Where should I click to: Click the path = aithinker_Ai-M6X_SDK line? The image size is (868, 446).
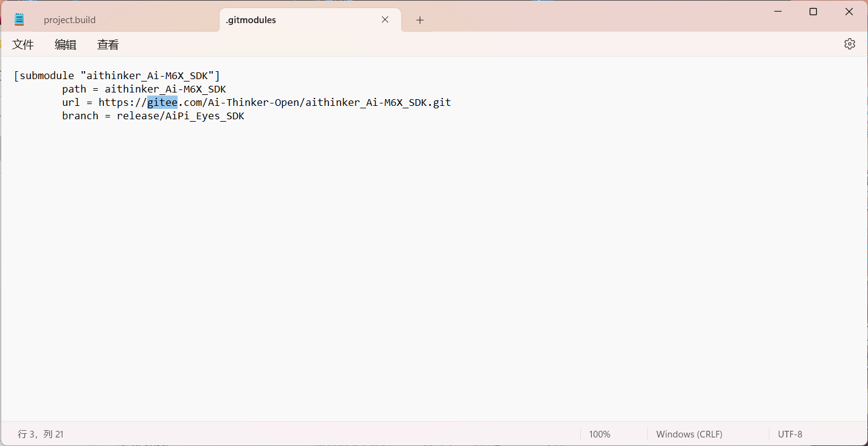click(x=144, y=89)
